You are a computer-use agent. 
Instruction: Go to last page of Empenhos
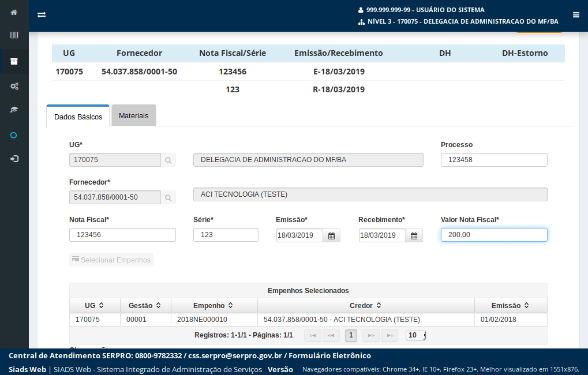coord(389,335)
